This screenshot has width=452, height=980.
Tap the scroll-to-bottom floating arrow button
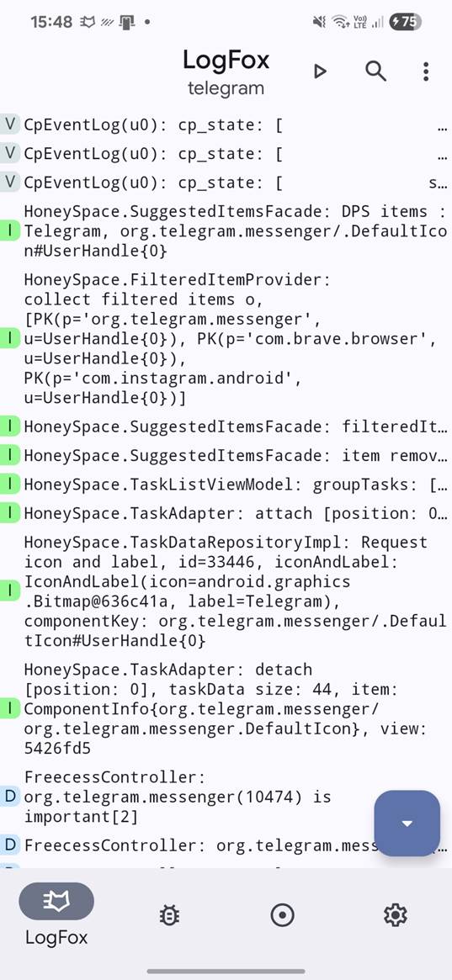(407, 824)
